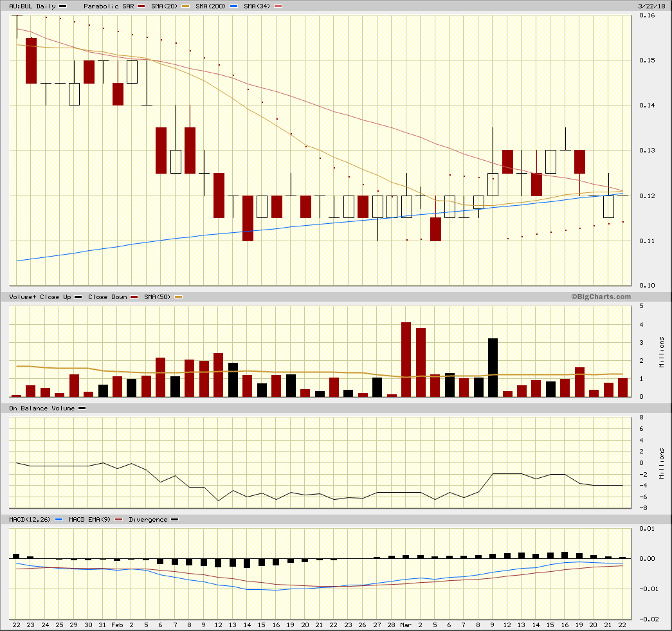Click the pink SMA(34) legend swatch
This screenshot has width=672, height=631.
278,6
